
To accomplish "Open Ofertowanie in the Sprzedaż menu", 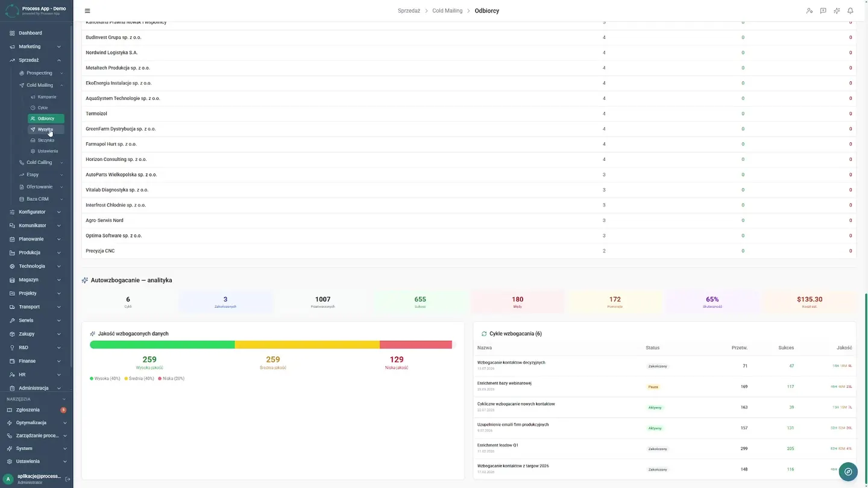I will coord(41,187).
